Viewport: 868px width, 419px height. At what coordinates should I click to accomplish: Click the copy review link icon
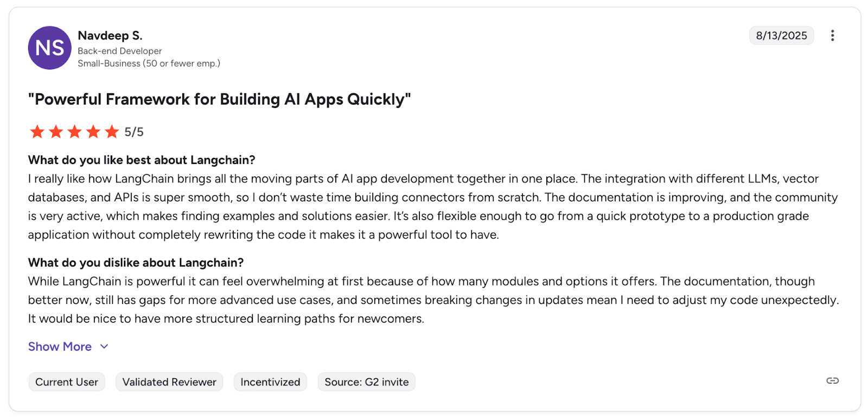click(832, 380)
